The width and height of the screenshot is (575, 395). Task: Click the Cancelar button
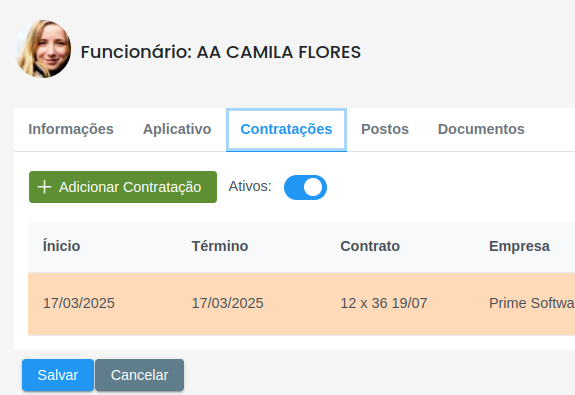[139, 375]
